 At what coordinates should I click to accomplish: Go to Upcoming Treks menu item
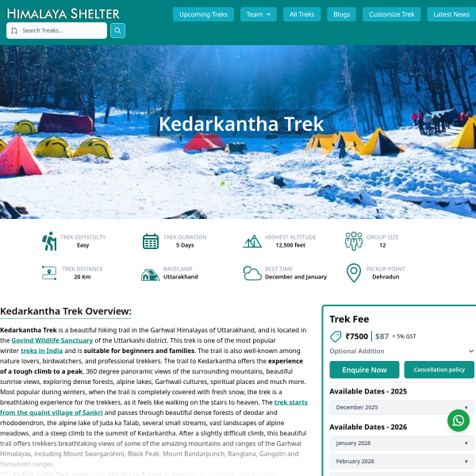tap(203, 14)
